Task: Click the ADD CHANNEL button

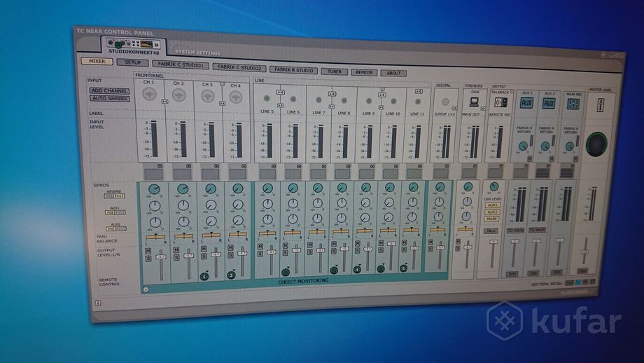Action: tap(109, 90)
